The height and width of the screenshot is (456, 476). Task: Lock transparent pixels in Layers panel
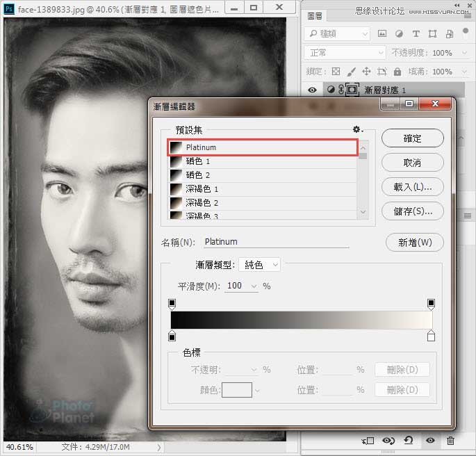pos(336,72)
